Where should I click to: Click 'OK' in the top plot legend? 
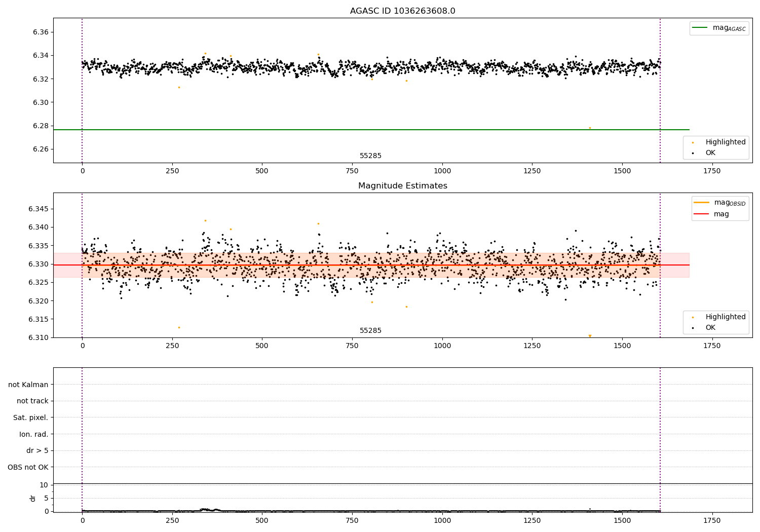710,153
